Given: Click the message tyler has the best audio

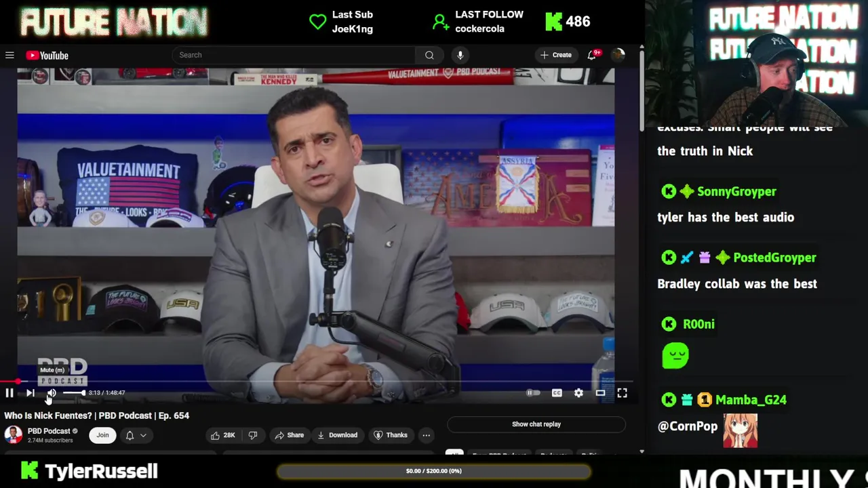Looking at the screenshot, I should 726,218.
